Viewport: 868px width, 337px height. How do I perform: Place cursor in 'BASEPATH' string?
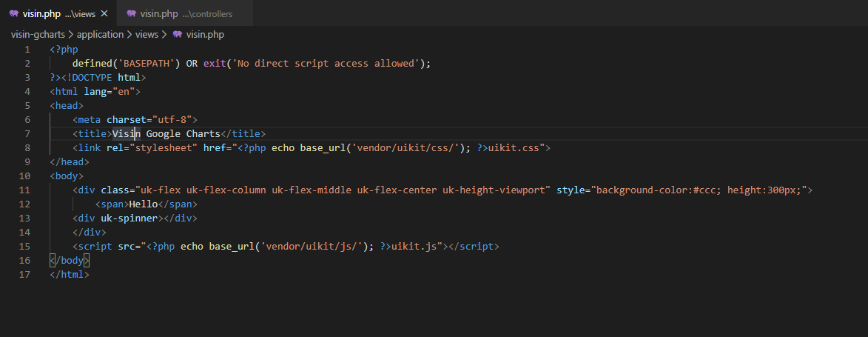146,63
